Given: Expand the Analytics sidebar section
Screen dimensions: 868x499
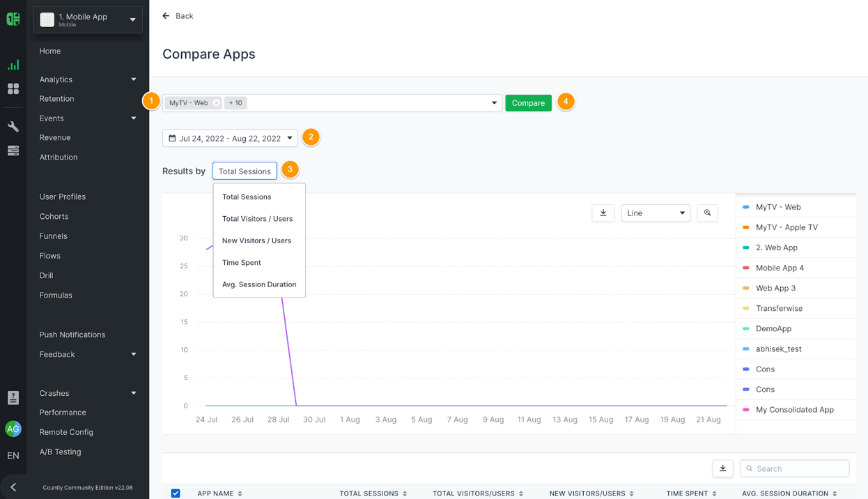Looking at the screenshot, I should 134,79.
